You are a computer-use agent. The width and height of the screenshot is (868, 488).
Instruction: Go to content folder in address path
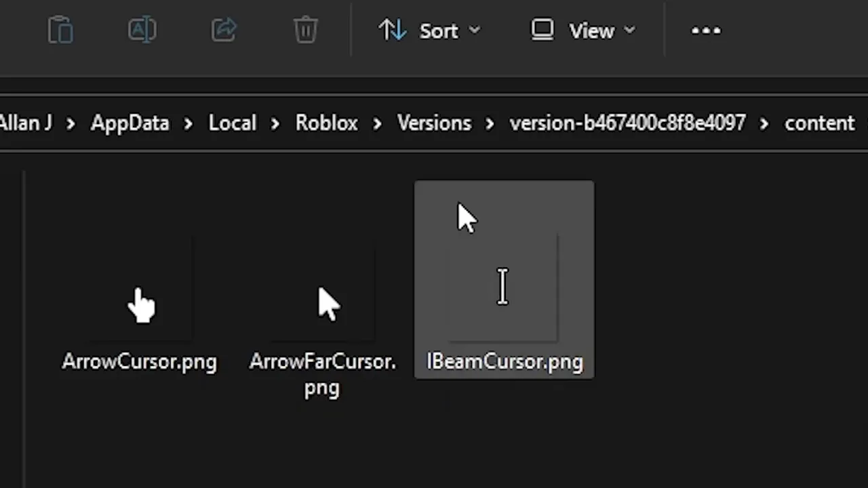(819, 123)
